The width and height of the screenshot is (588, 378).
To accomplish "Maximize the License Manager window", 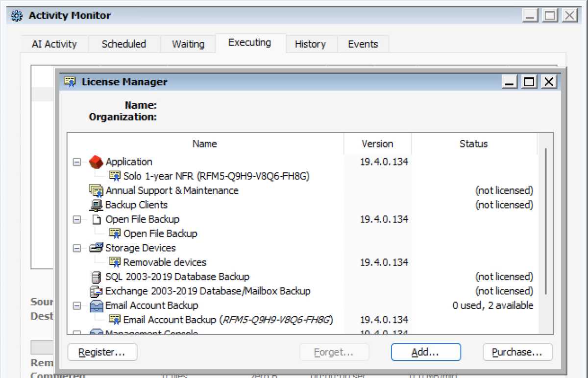I will tap(530, 82).
